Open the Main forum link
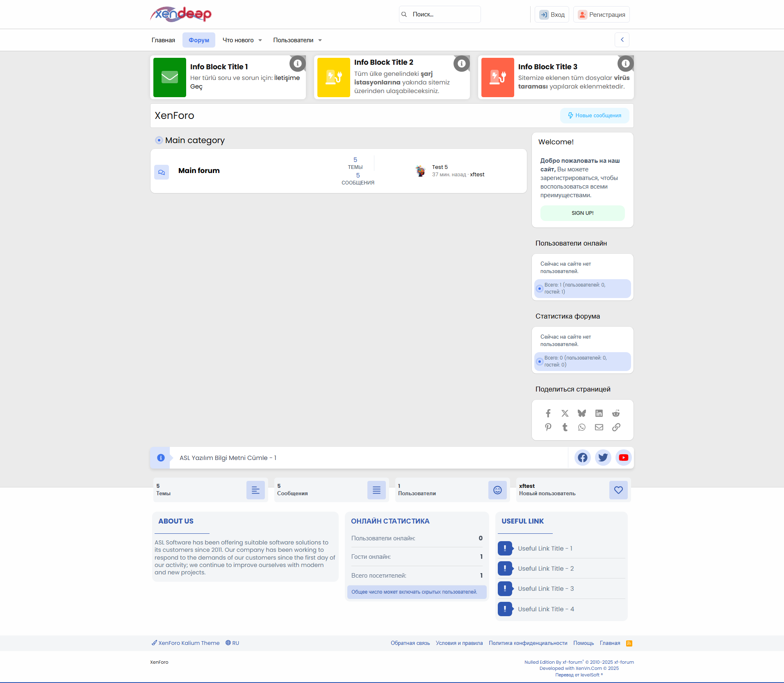Viewport: 784px width, 683px height. pos(199,171)
